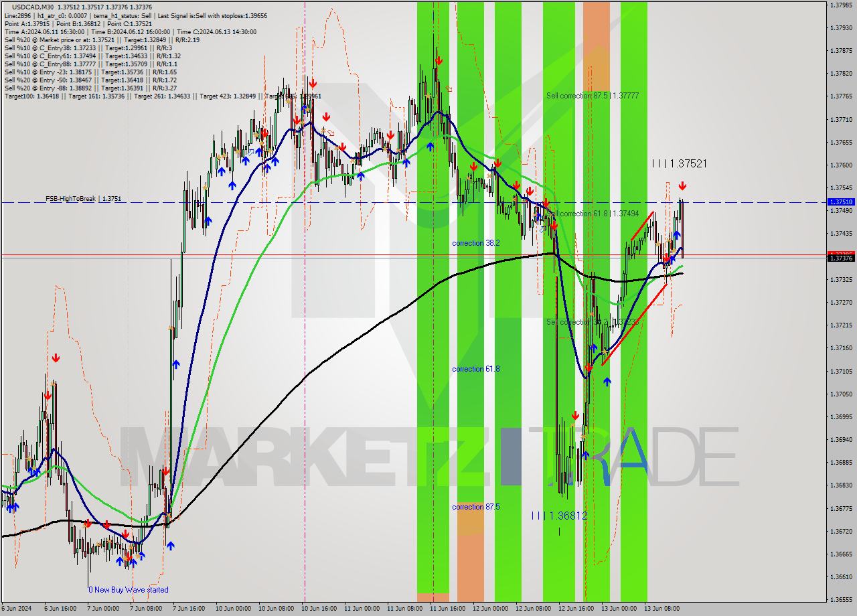Click the 1.37600 price scale label
This screenshot has height=616, width=857.
pyautogui.click(x=841, y=165)
